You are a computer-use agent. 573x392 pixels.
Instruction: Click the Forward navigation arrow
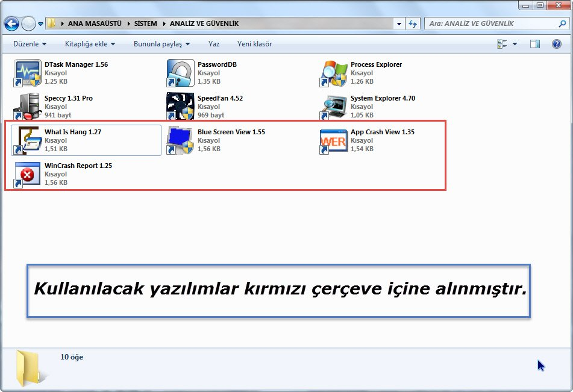28,23
